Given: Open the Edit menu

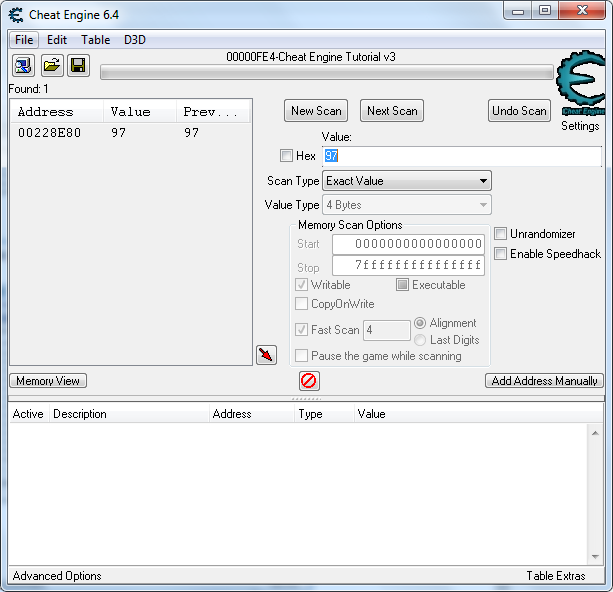Looking at the screenshot, I should point(57,40).
